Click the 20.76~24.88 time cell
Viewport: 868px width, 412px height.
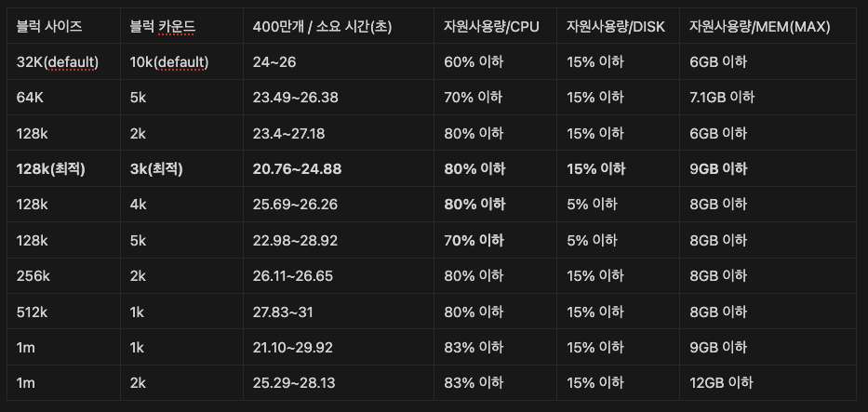[339, 168]
